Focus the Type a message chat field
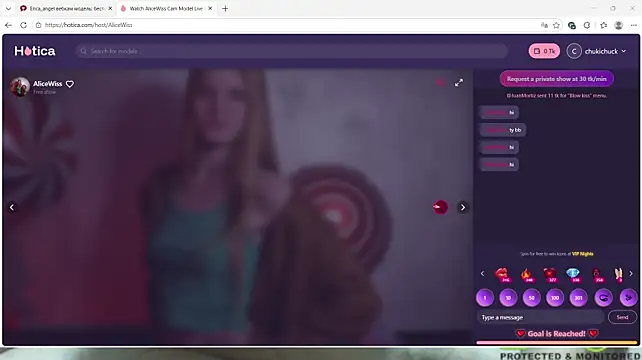This screenshot has width=642, height=360. click(540, 317)
